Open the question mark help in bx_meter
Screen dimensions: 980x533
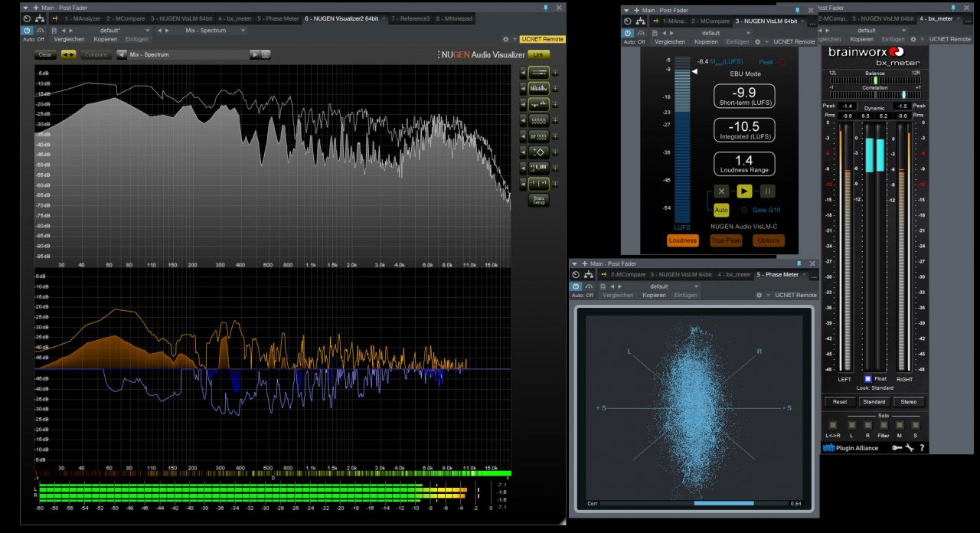922,448
